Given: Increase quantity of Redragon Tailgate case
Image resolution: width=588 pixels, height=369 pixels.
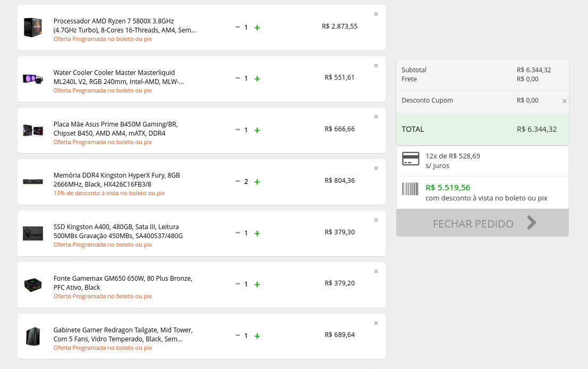Looking at the screenshot, I should point(257,336).
